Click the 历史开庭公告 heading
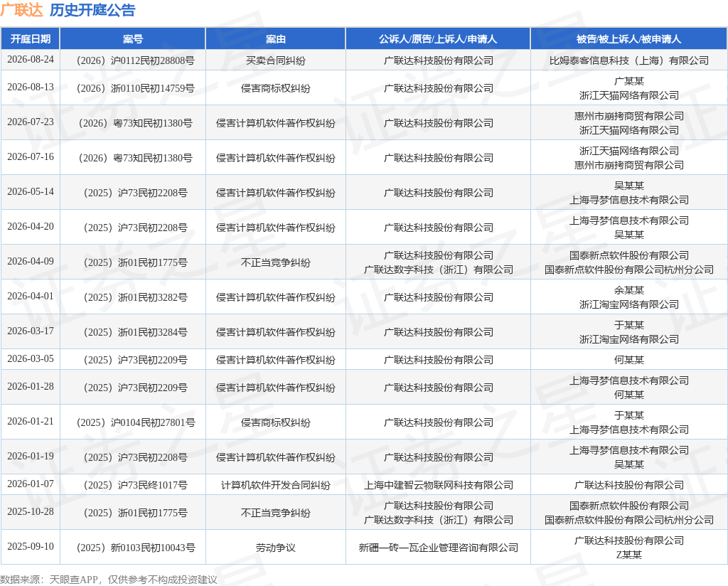This screenshot has height=586, width=728. (x=92, y=10)
